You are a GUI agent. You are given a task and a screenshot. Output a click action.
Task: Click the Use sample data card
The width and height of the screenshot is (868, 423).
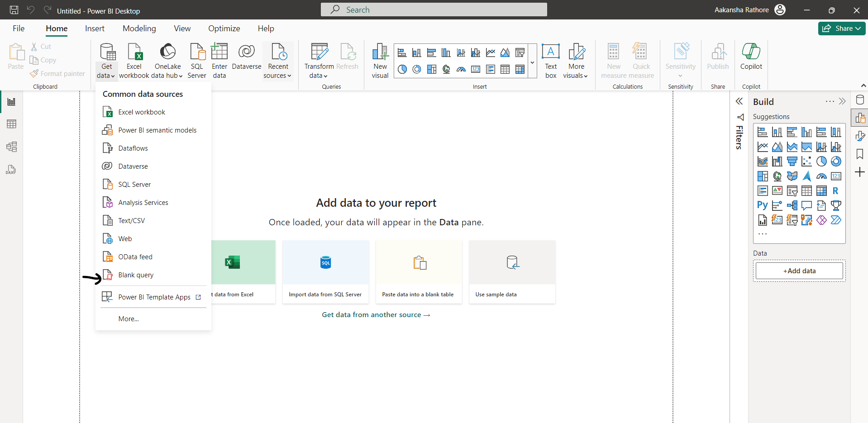point(512,272)
